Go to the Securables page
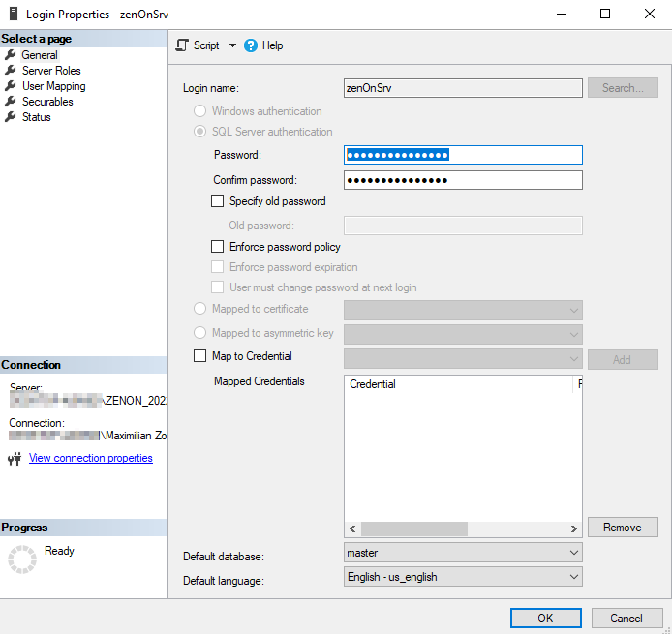Viewport: 672px width, 634px height. point(47,102)
